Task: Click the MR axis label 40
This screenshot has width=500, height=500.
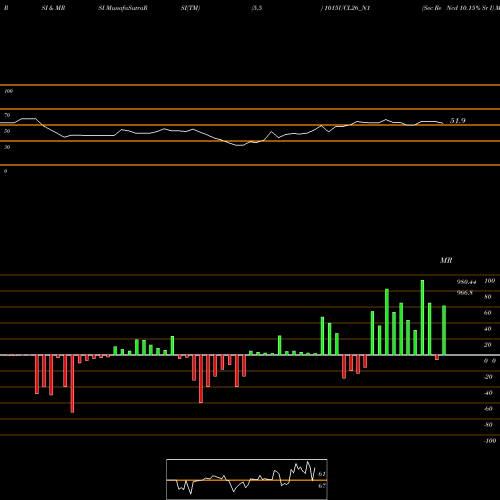Action: click(488, 329)
